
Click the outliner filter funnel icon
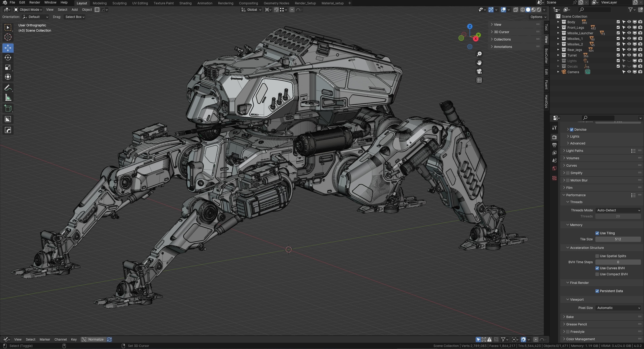[630, 9]
